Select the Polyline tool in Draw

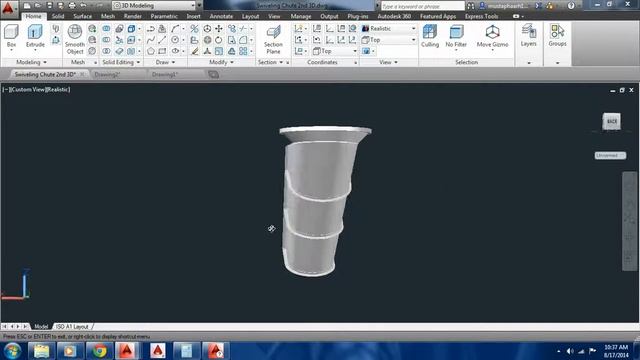151,29
